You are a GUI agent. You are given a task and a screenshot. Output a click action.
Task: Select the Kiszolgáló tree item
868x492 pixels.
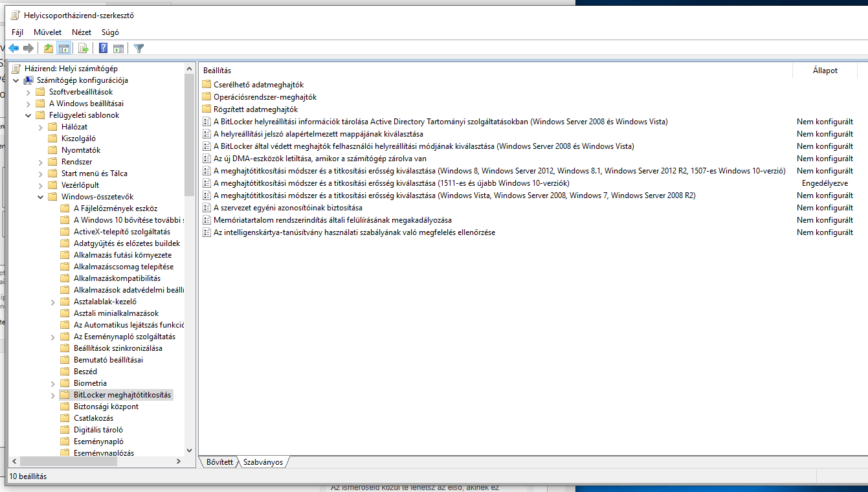(x=78, y=139)
